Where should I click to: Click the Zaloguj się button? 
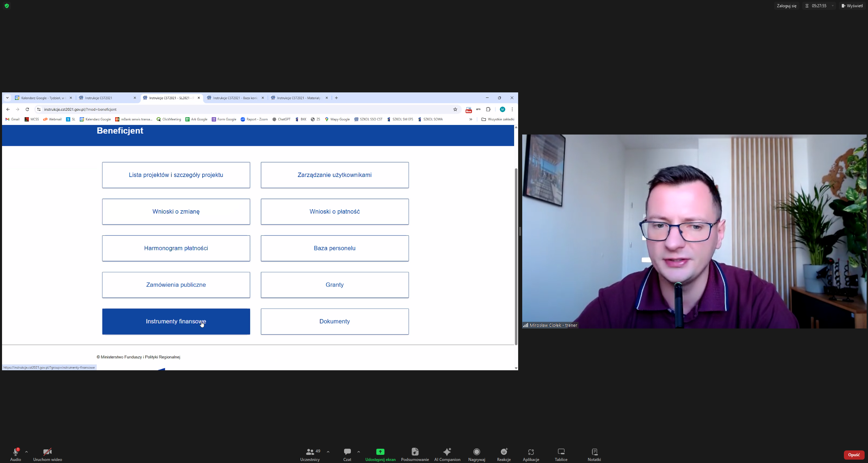[786, 6]
